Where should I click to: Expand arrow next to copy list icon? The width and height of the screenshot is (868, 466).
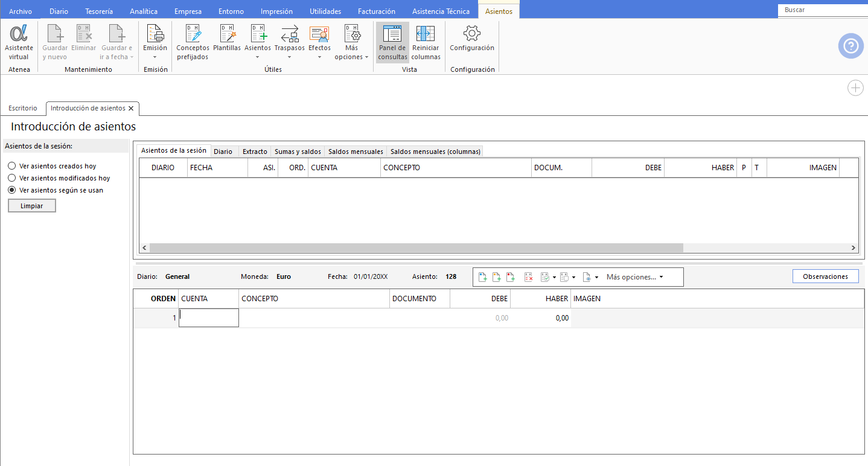[573, 278]
